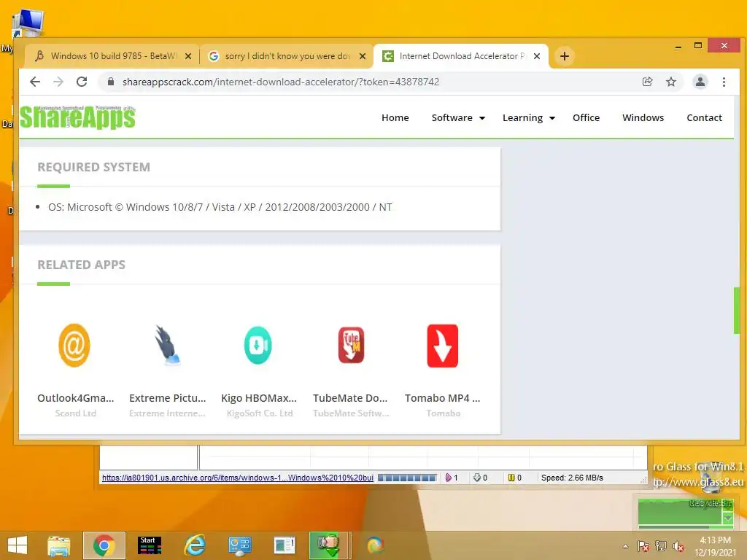
Task: Click the OS requirements line text
Action: click(220, 207)
